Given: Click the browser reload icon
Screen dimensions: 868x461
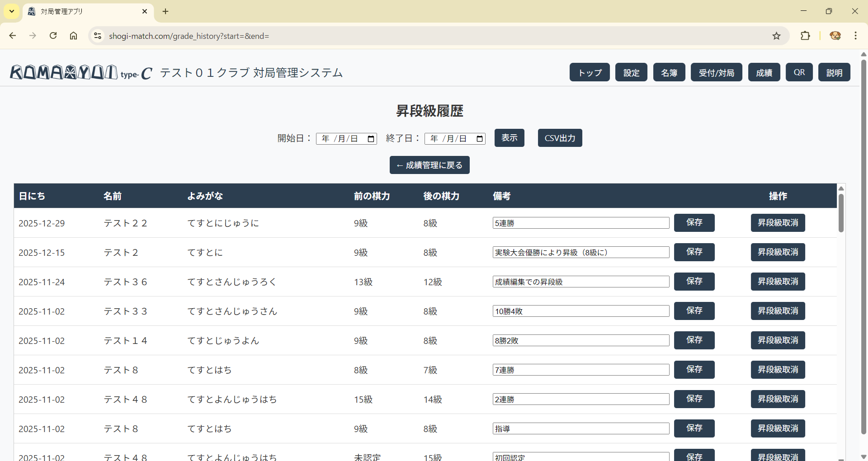Looking at the screenshot, I should [53, 36].
